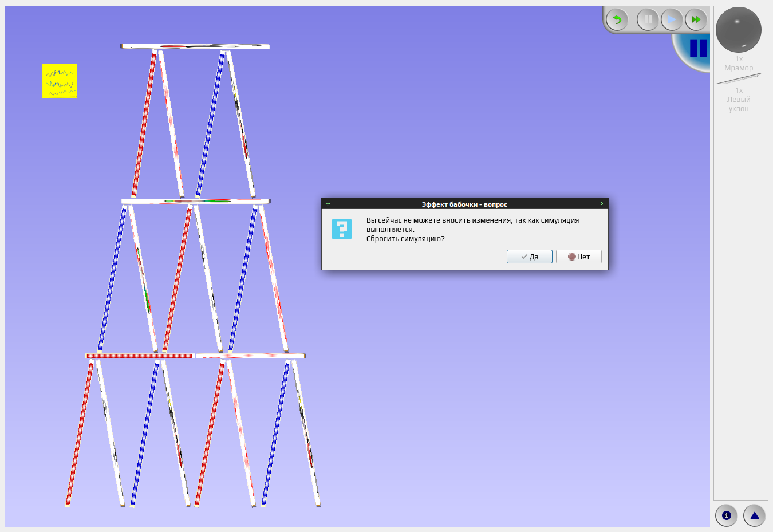
Task: Click the leftmost red card at tower base
Action: pyautogui.click(x=79, y=433)
